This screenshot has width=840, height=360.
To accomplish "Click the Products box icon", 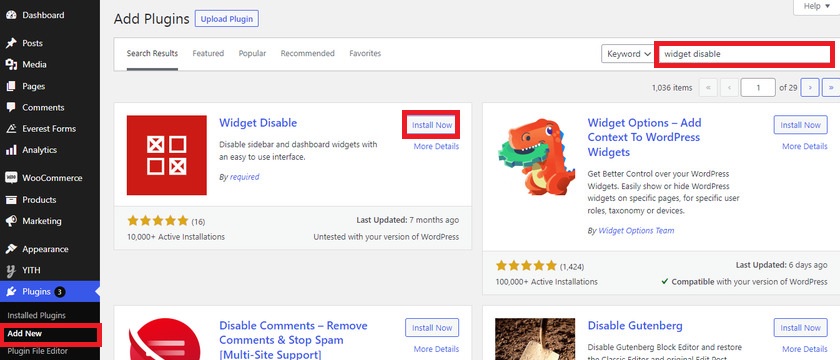I will (11, 200).
